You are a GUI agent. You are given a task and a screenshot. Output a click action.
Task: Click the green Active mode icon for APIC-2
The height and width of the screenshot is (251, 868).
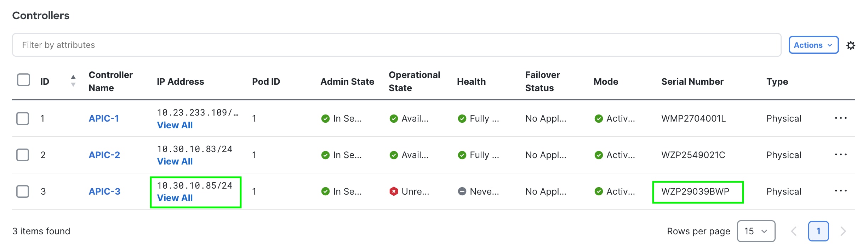598,155
